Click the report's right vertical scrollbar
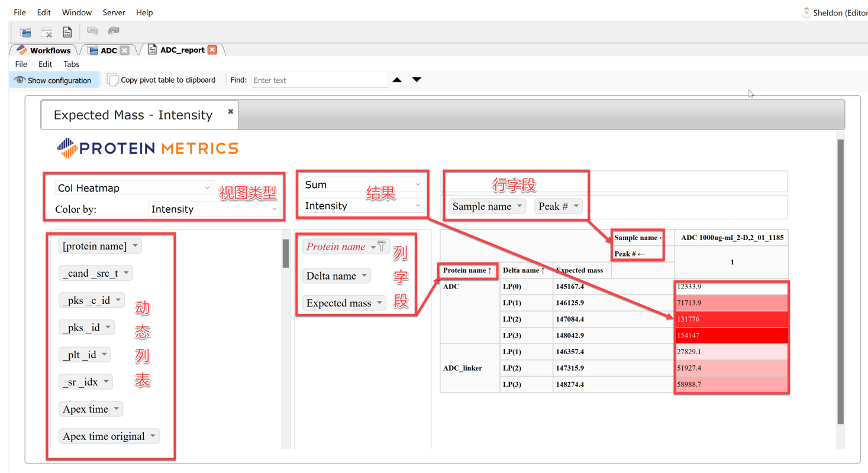The image size is (868, 473). coord(841,281)
